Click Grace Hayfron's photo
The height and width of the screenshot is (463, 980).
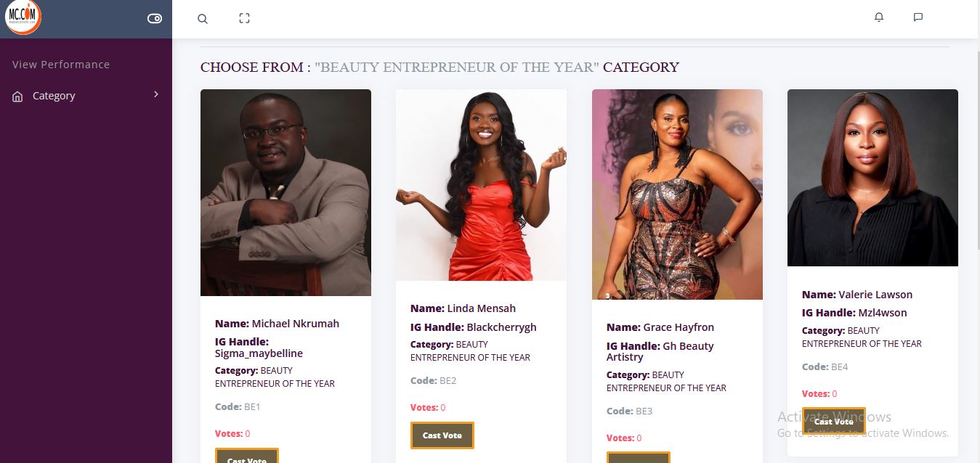pos(677,194)
